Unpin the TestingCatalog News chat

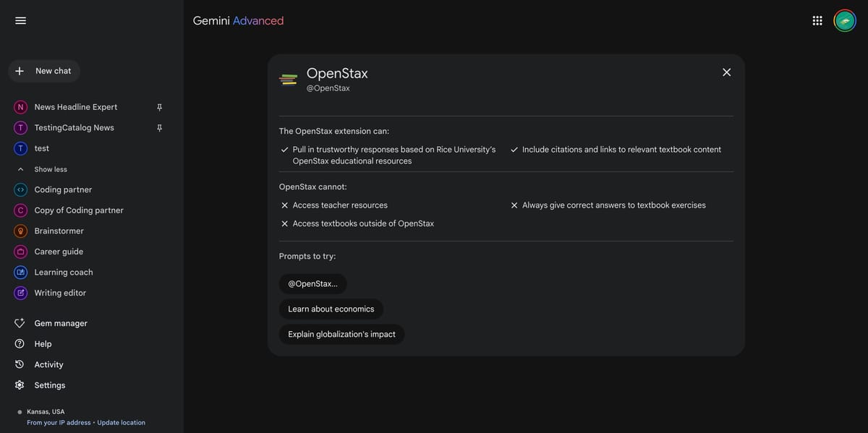[158, 127]
